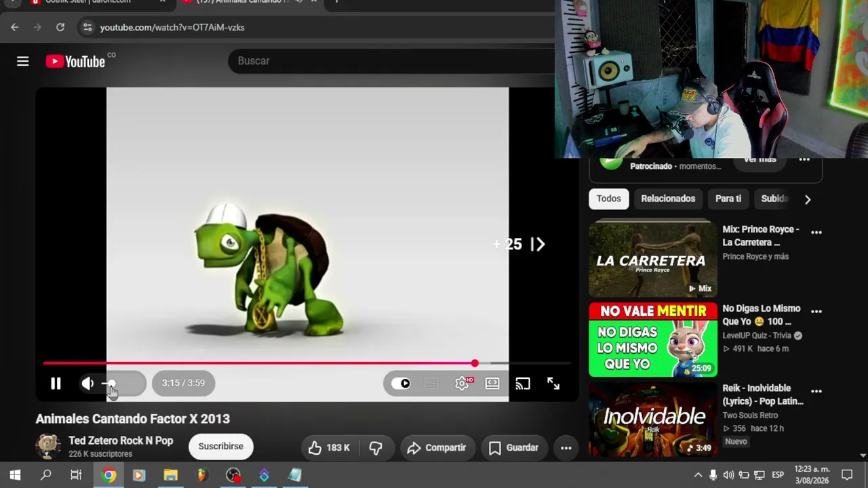Click the URL in the address bar

[x=172, y=27]
